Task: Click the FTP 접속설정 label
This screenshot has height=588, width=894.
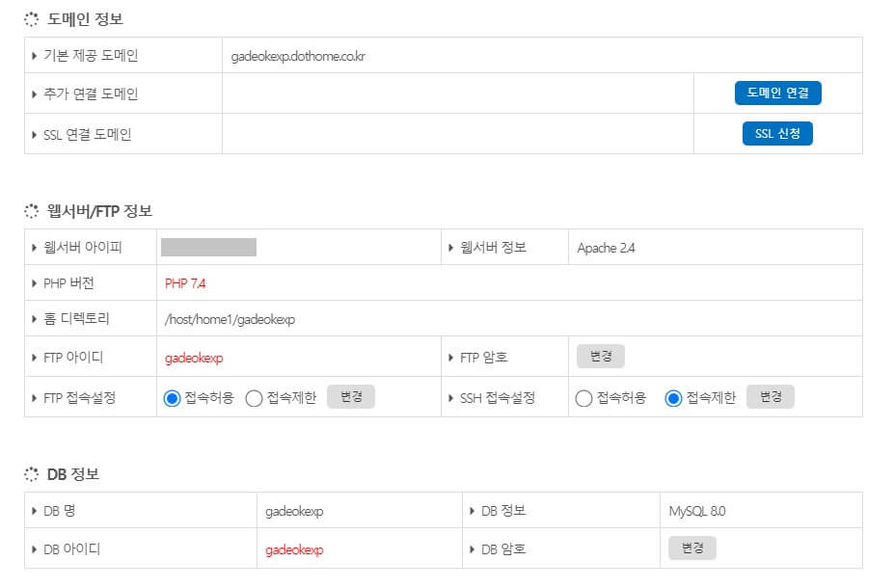Action: tap(79, 398)
